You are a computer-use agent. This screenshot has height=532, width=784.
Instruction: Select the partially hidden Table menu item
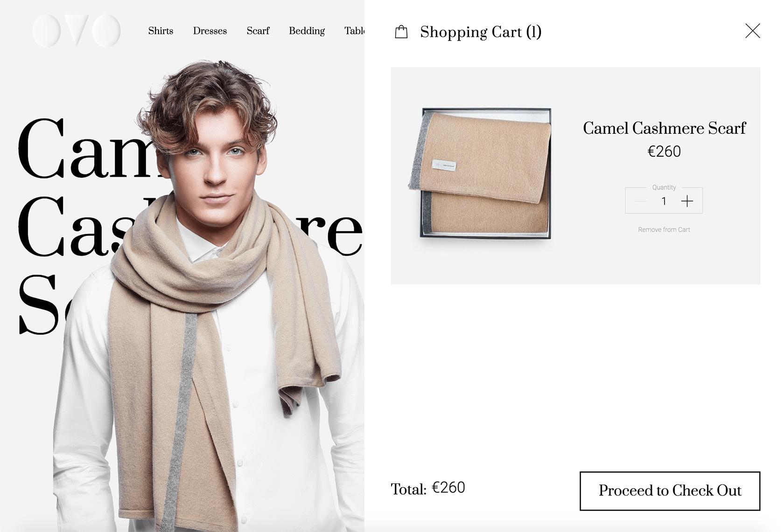click(354, 31)
